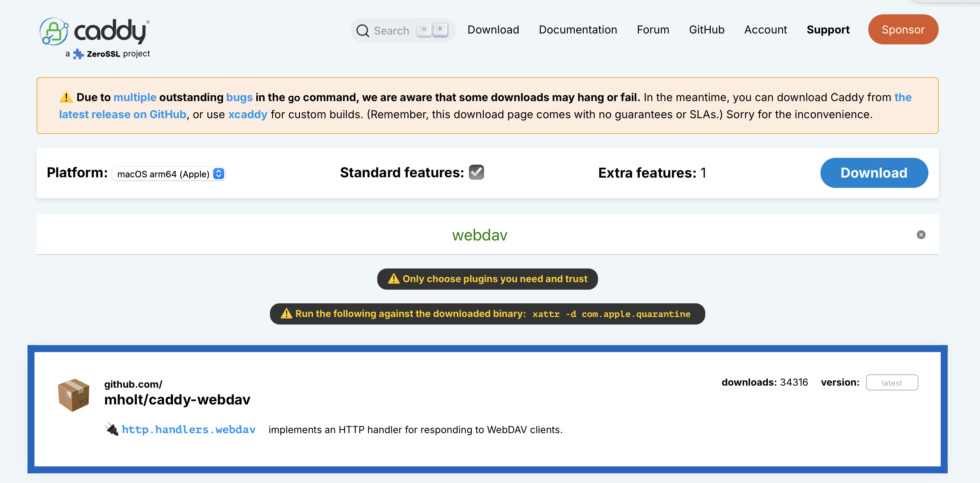Image resolution: width=980 pixels, height=483 pixels.
Task: Go to the Forum navigation item
Action: [x=653, y=30]
